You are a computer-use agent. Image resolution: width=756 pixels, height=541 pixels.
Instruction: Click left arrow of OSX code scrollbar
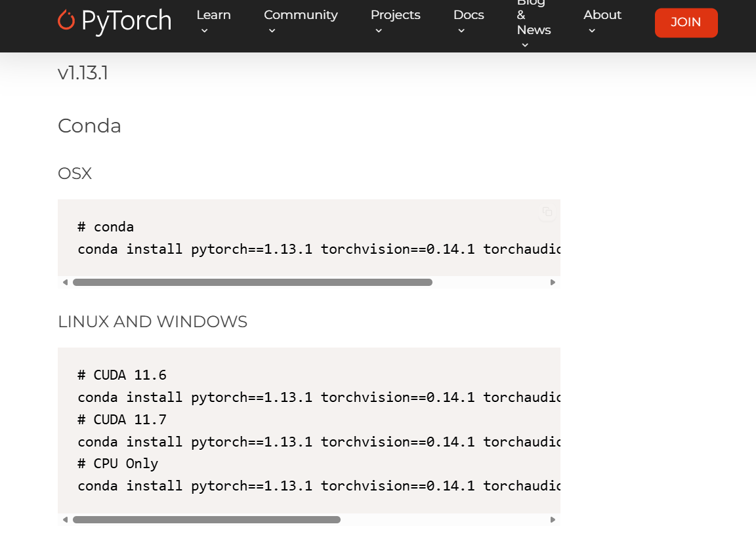point(65,282)
